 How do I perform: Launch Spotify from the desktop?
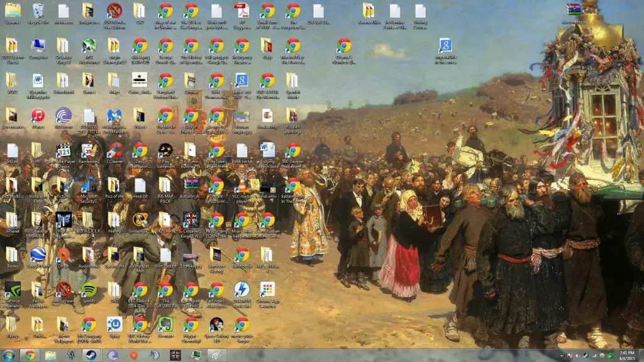tap(89, 293)
